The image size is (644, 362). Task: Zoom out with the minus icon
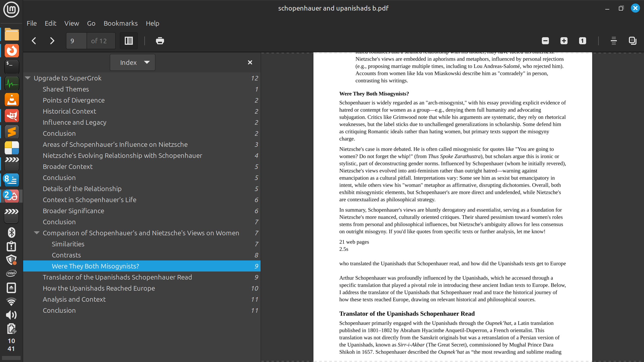tap(545, 41)
